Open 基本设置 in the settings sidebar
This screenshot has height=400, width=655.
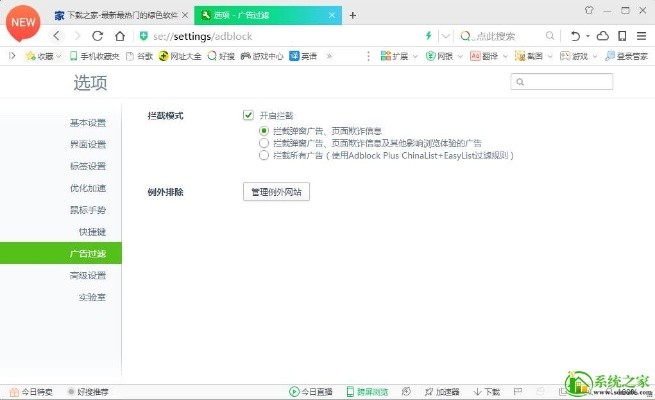click(x=88, y=123)
